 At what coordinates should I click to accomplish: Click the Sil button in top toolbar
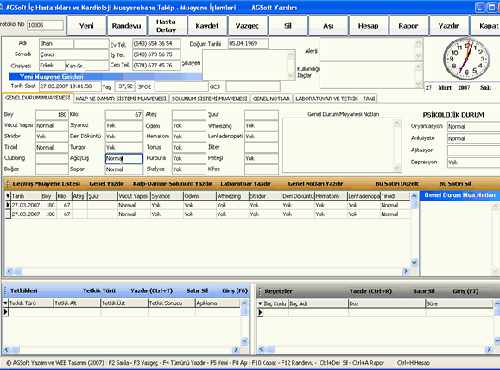[x=288, y=26]
